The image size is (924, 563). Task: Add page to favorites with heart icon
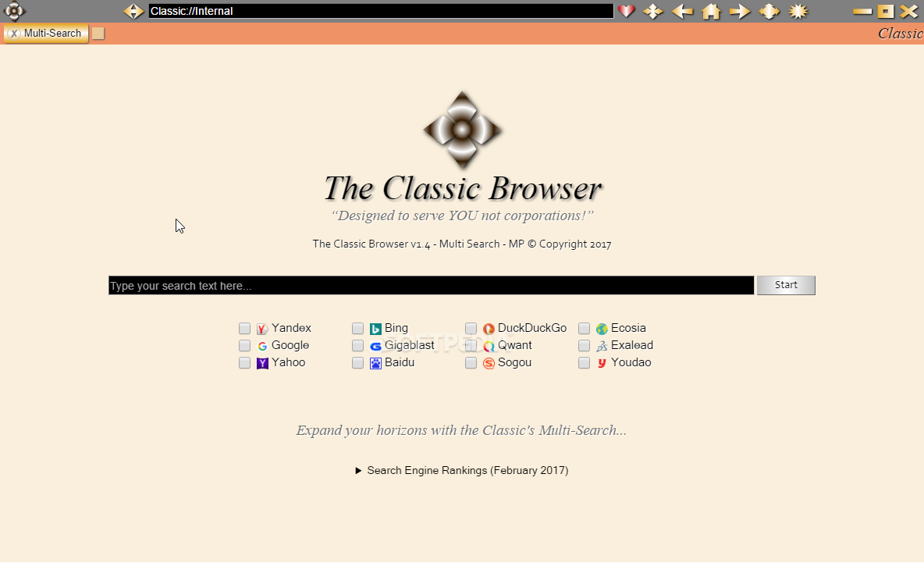626,11
